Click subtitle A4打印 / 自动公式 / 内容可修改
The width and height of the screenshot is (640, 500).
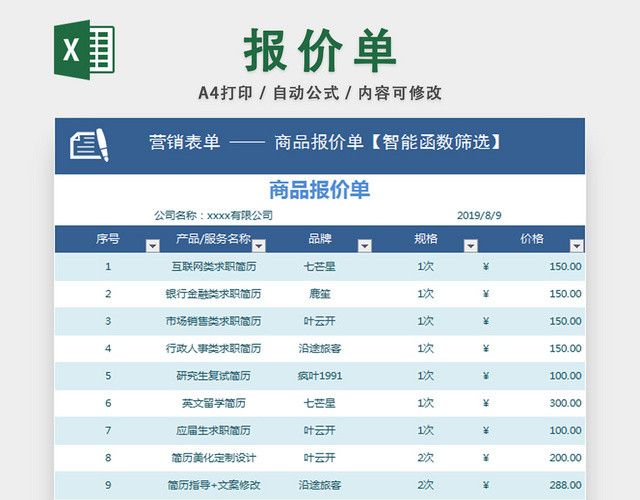pyautogui.click(x=320, y=93)
